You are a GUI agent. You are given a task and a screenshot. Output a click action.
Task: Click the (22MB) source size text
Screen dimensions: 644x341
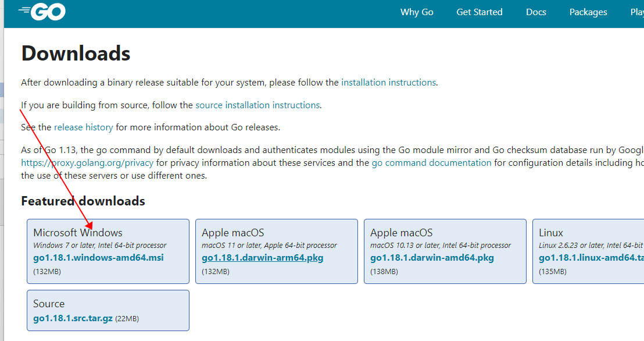127,319
